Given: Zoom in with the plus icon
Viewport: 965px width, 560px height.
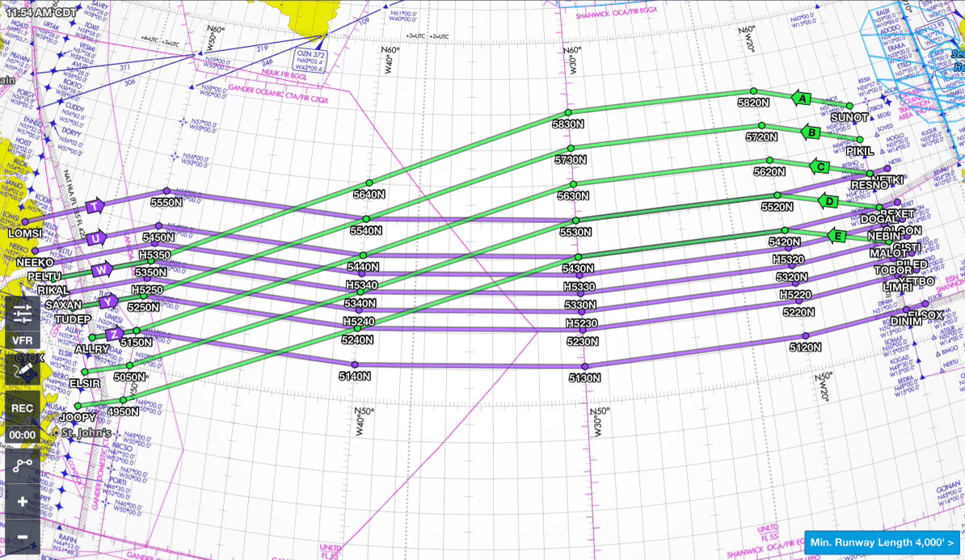Looking at the screenshot, I should pos(23,500).
